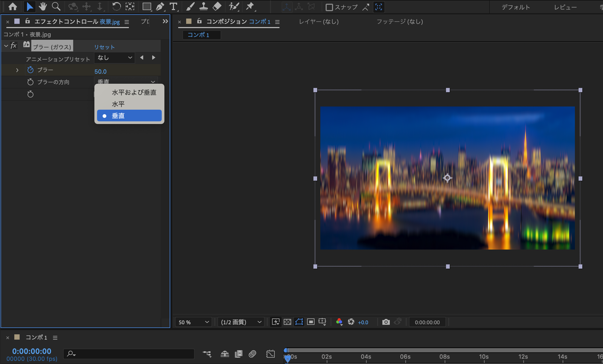This screenshot has height=364, width=603.
Task: Select the Dolly camera tool
Action: pyautogui.click(x=100, y=7)
